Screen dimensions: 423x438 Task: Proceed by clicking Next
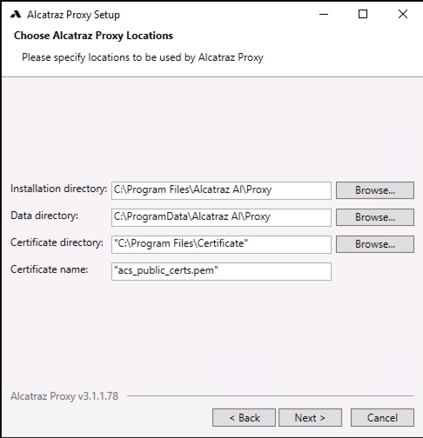point(310,418)
